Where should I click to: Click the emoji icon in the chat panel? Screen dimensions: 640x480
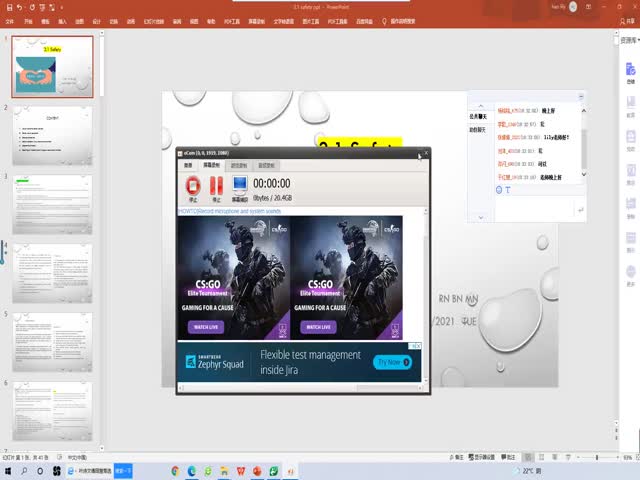tap(499, 189)
